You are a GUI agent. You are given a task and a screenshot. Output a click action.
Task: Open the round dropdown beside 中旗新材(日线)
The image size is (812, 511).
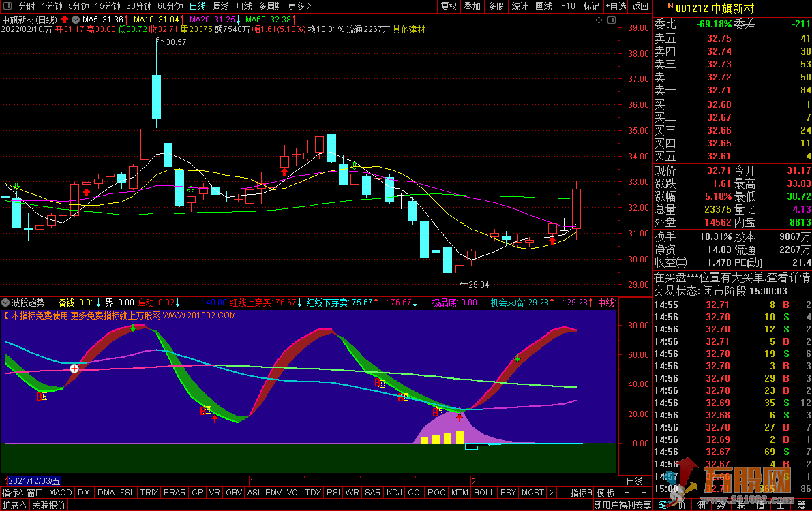pyautogui.click(x=76, y=20)
